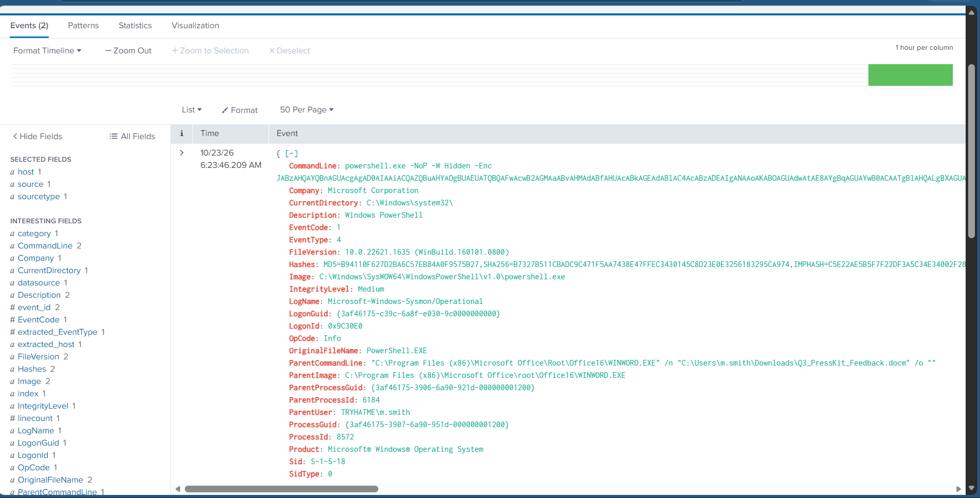The height and width of the screenshot is (498, 980).
Task: Click the info column header icon
Action: (182, 133)
